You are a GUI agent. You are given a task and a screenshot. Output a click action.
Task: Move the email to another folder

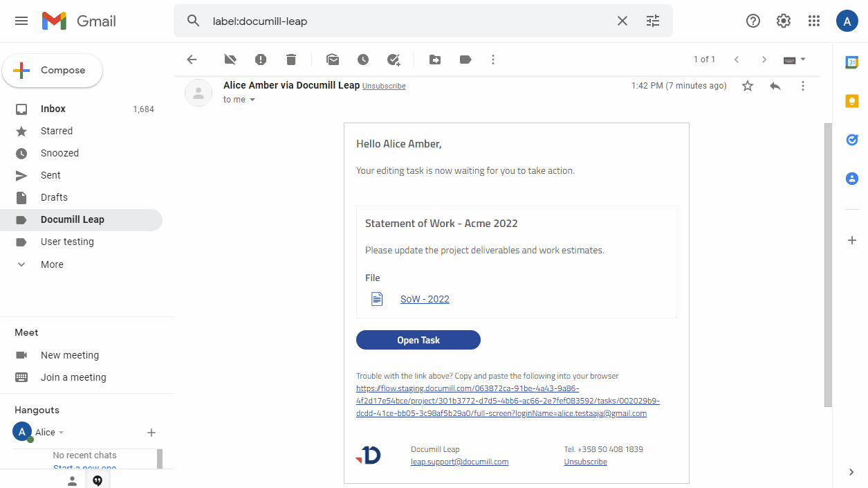tap(434, 60)
